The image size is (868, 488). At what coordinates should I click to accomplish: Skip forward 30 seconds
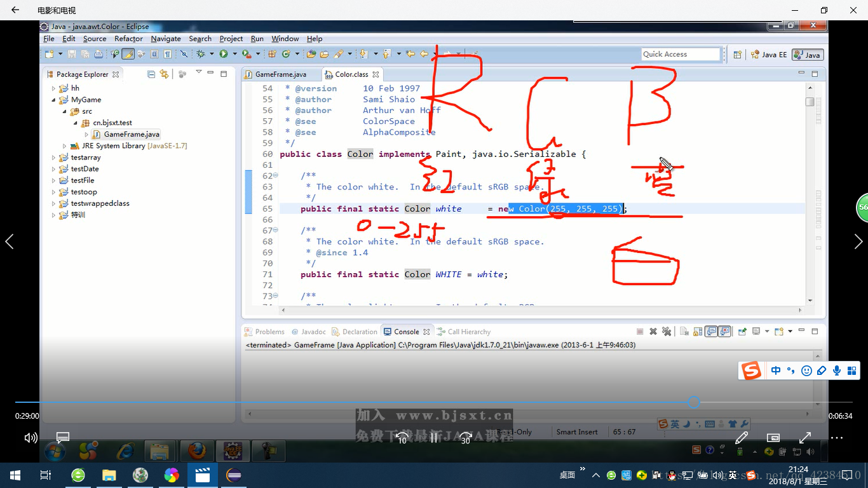(x=466, y=438)
